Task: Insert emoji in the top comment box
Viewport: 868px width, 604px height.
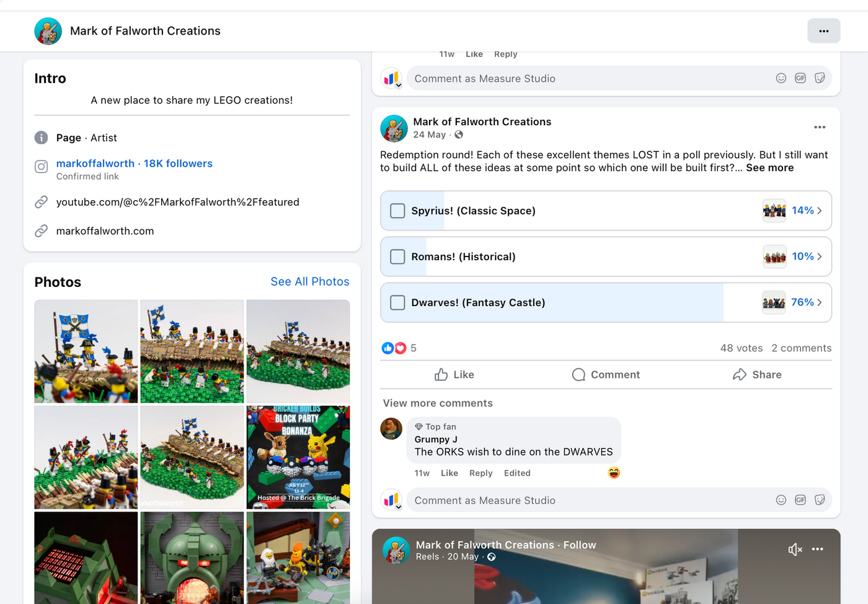Action: (781, 78)
